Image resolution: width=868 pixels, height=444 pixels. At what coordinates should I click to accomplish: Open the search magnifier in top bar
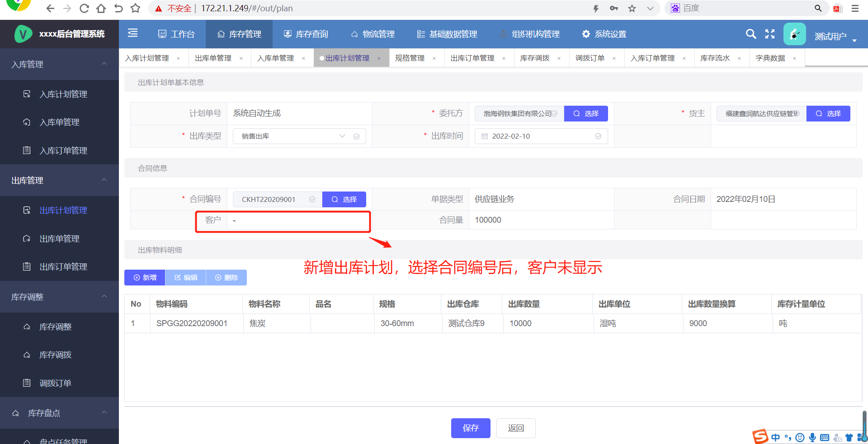[750, 34]
